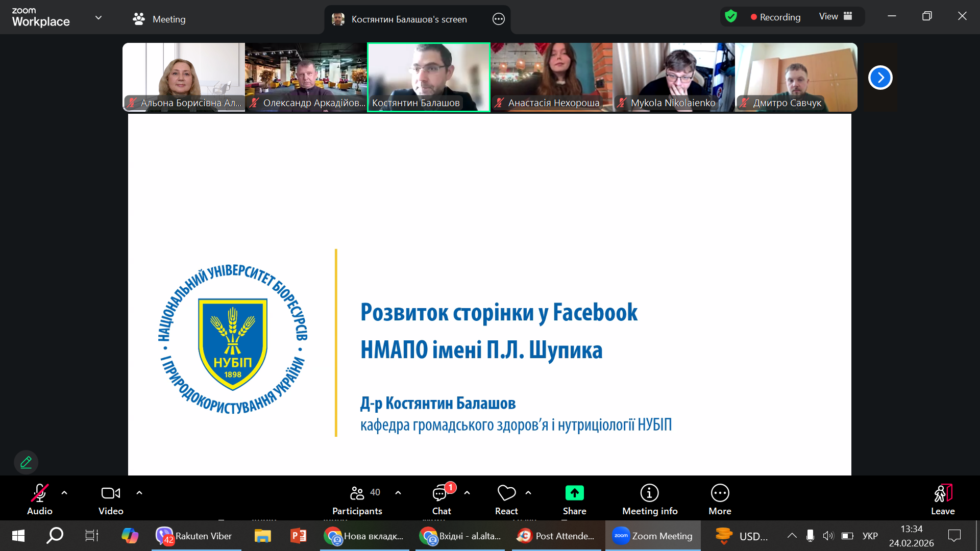The image size is (980, 551).
Task: Click the green encryption shield icon
Action: tap(731, 17)
